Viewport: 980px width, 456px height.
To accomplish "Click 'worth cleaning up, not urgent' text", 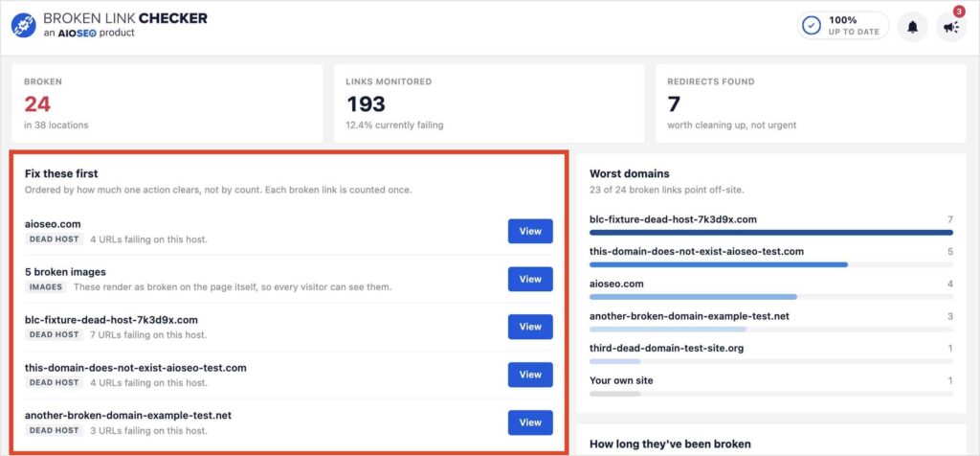I will [732, 125].
